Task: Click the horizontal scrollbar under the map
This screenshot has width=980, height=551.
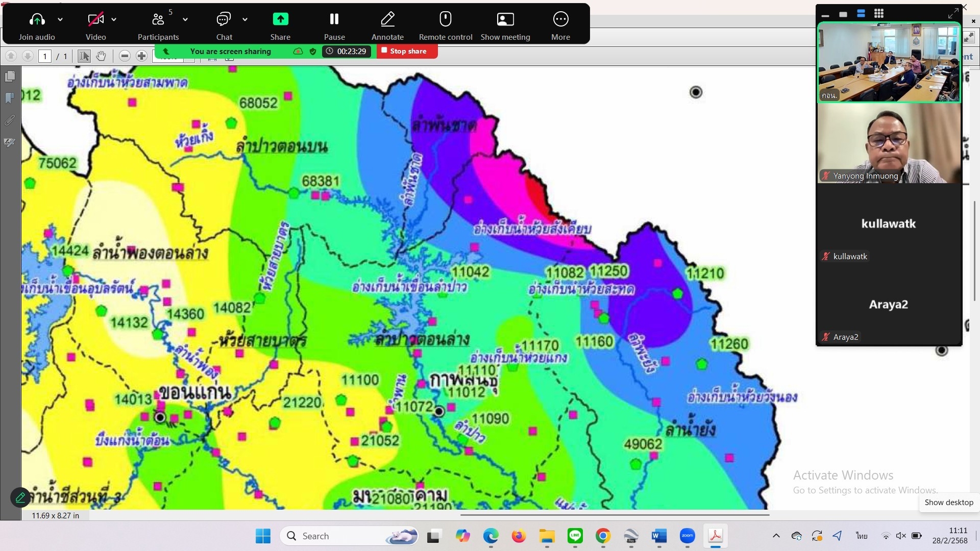Action: 615,515
